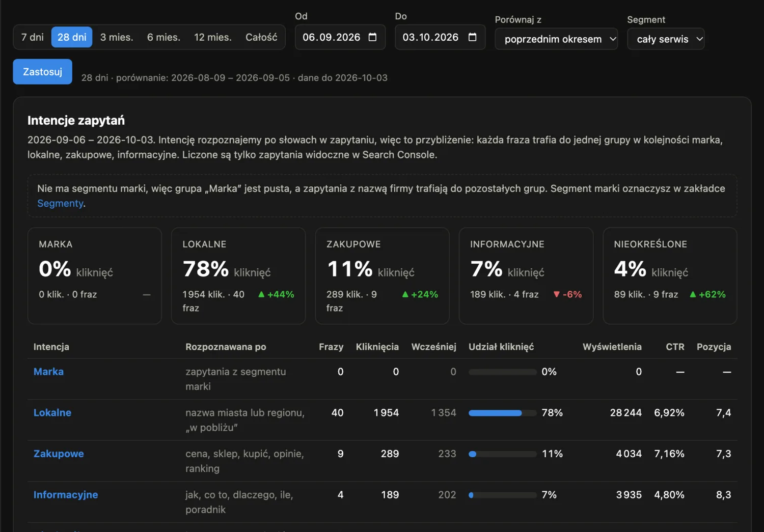Click the 6,92% CTR value

click(x=669, y=413)
